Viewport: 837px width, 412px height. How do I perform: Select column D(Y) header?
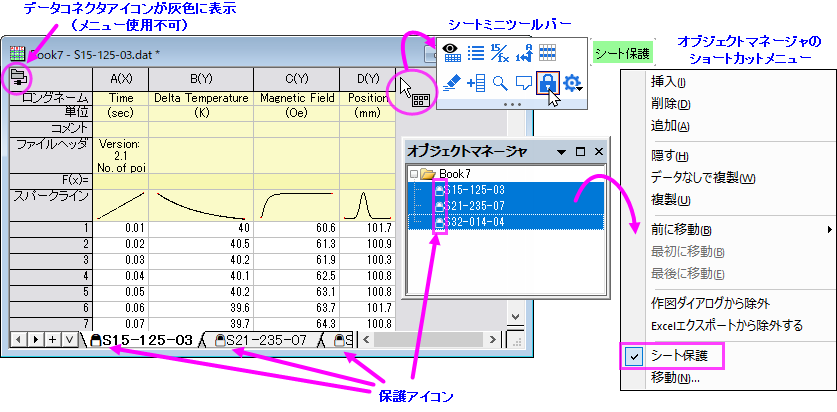click(368, 80)
